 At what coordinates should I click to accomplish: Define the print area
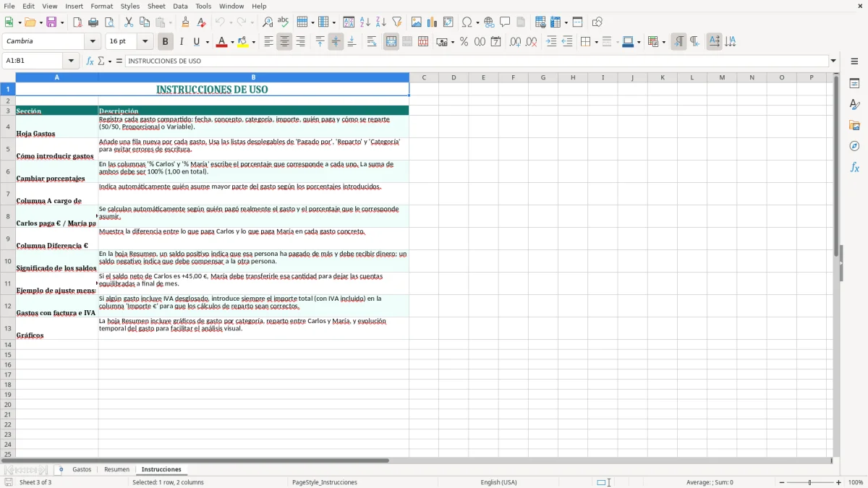point(540,22)
